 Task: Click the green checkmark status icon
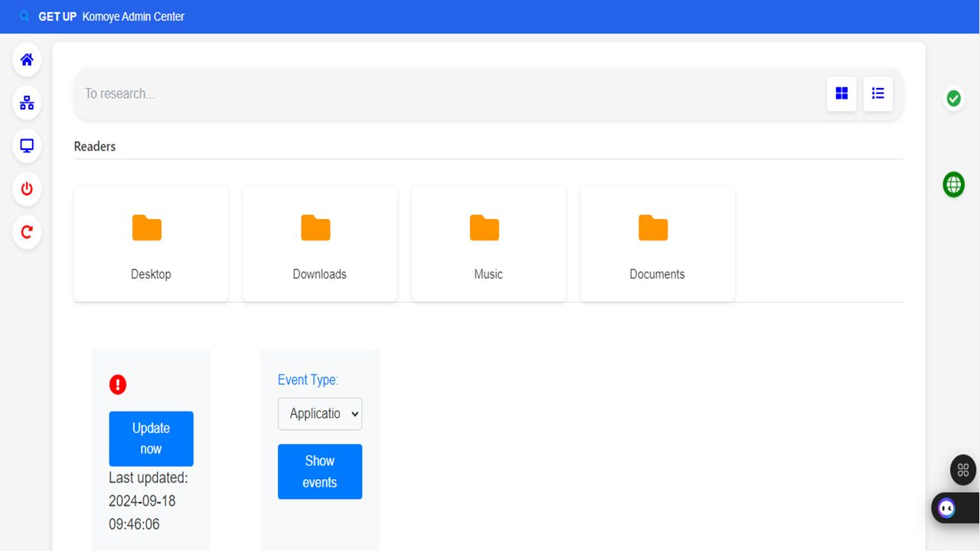pos(953,98)
